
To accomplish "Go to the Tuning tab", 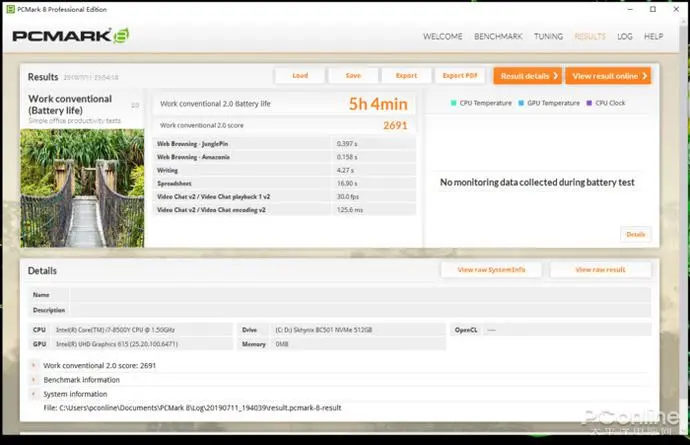I will (548, 37).
